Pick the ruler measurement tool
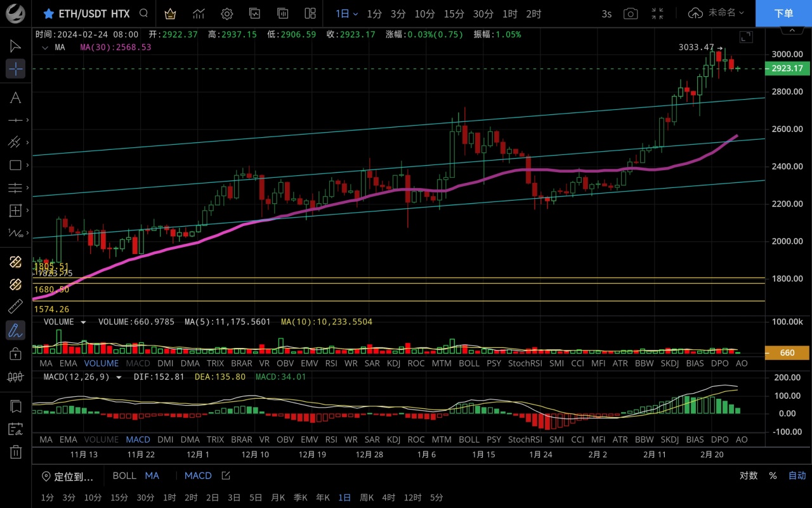The height and width of the screenshot is (508, 812). (15, 307)
